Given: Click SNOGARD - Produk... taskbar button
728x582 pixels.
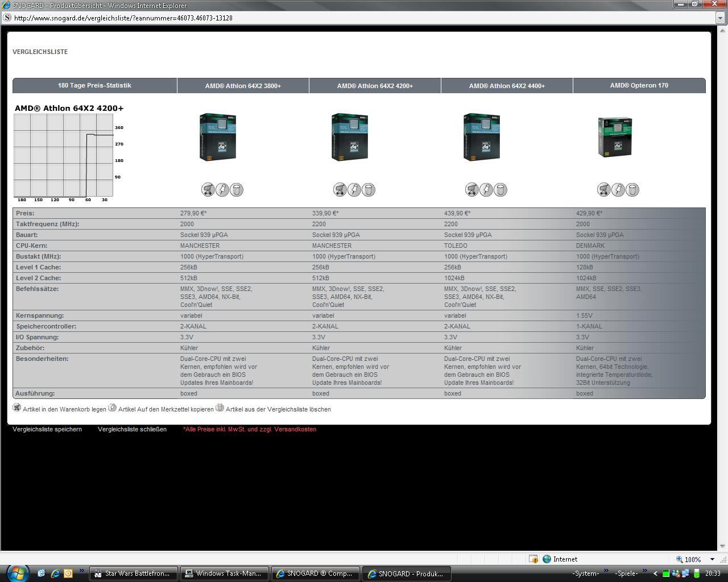Looking at the screenshot, I should coord(407,573).
